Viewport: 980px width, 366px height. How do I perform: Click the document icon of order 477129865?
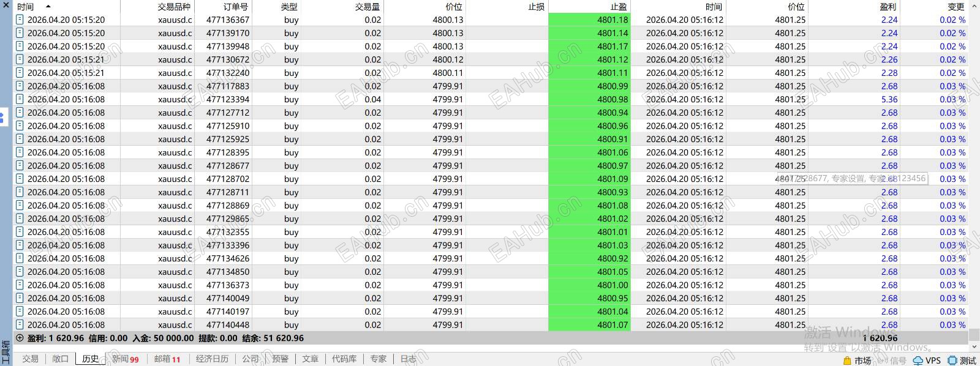tap(20, 218)
